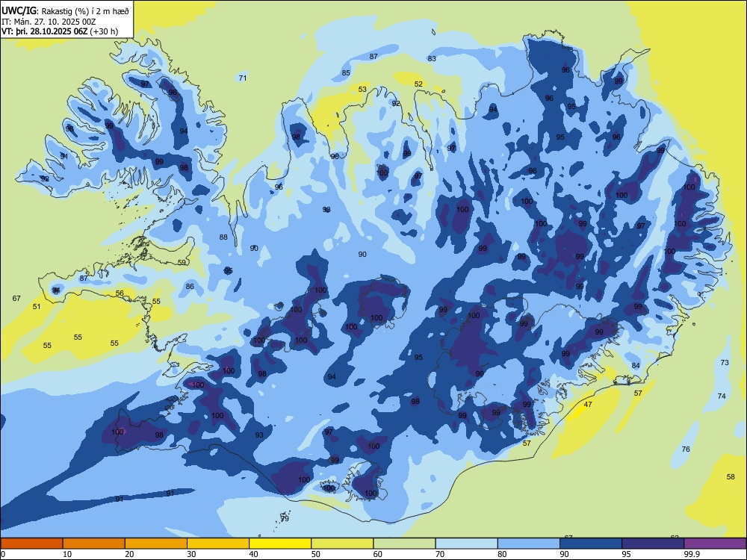747x560 pixels.
Task: Click the '10' label on the color scale
Action: pos(67,554)
